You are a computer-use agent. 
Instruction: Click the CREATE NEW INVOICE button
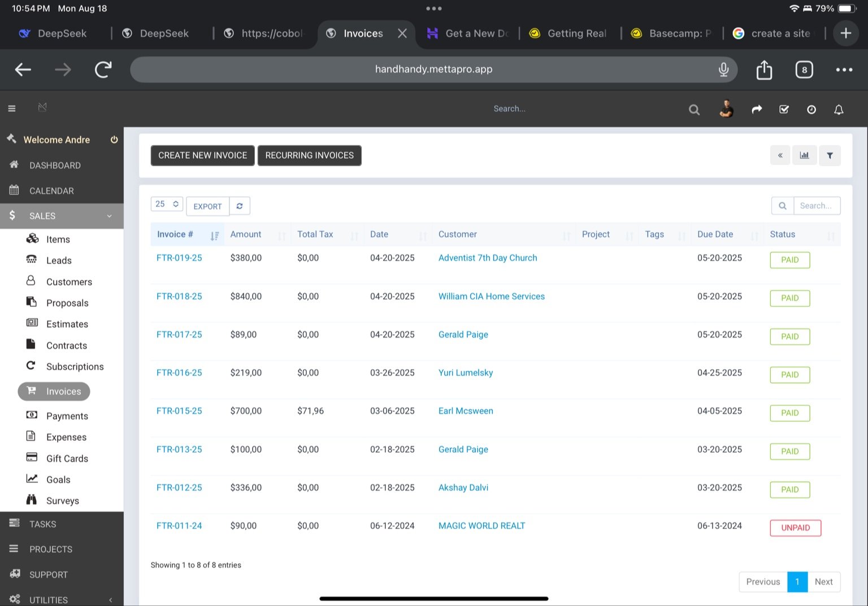(202, 155)
